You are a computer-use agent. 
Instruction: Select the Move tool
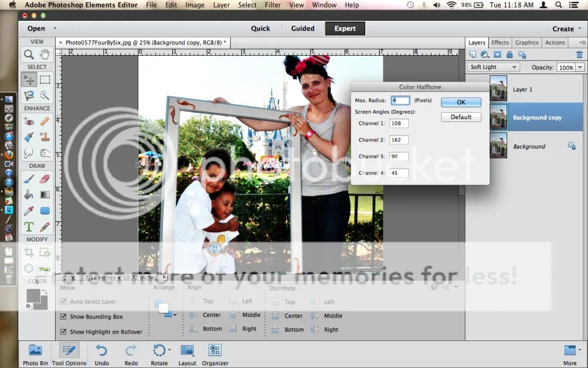[29, 79]
